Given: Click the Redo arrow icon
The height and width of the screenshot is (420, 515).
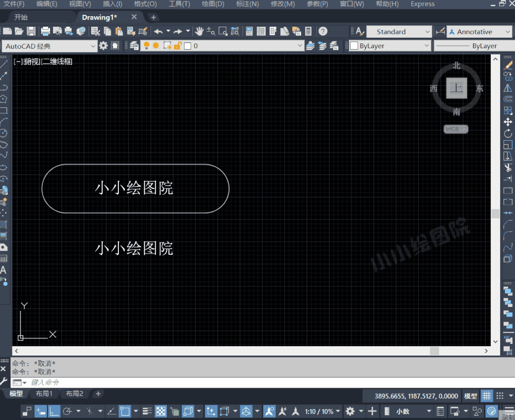Looking at the screenshot, I should [x=178, y=31].
